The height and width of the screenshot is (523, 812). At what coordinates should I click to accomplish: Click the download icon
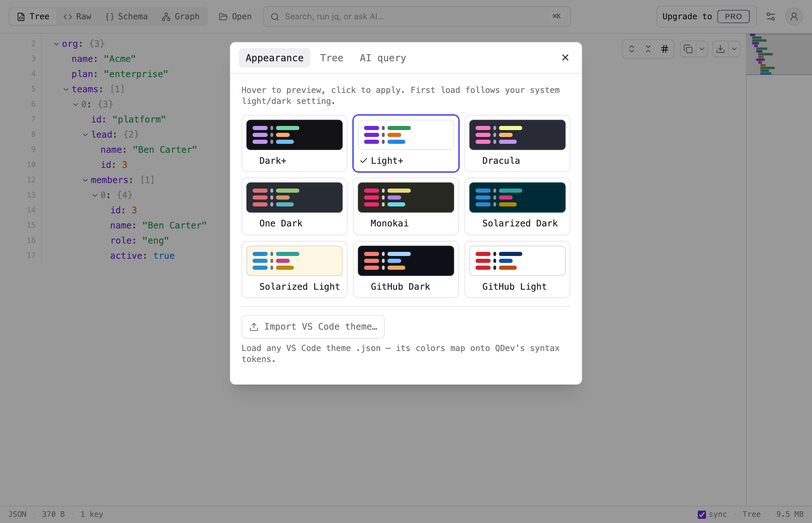coord(720,49)
